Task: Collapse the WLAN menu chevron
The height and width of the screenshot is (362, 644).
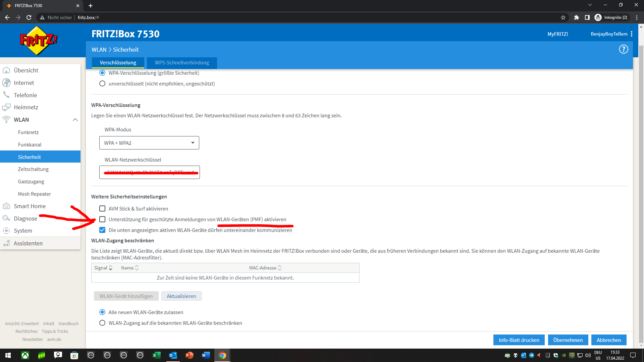Action: coord(75,120)
